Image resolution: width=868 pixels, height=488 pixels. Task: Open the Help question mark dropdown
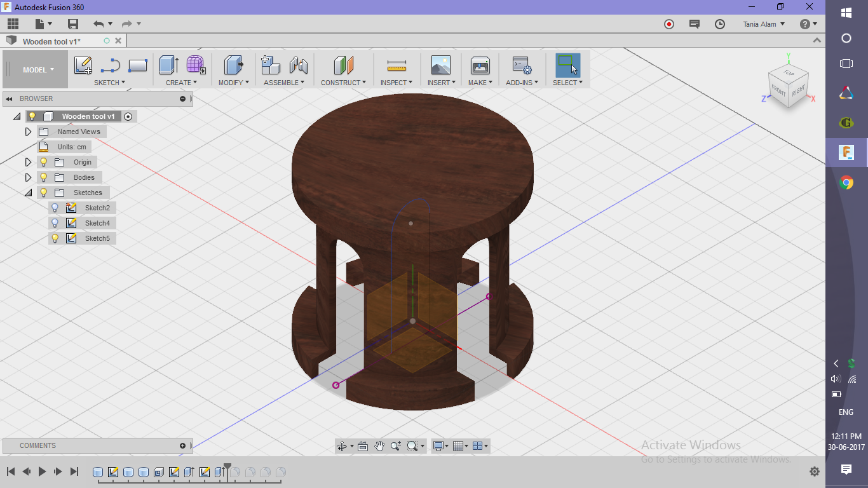coord(808,24)
